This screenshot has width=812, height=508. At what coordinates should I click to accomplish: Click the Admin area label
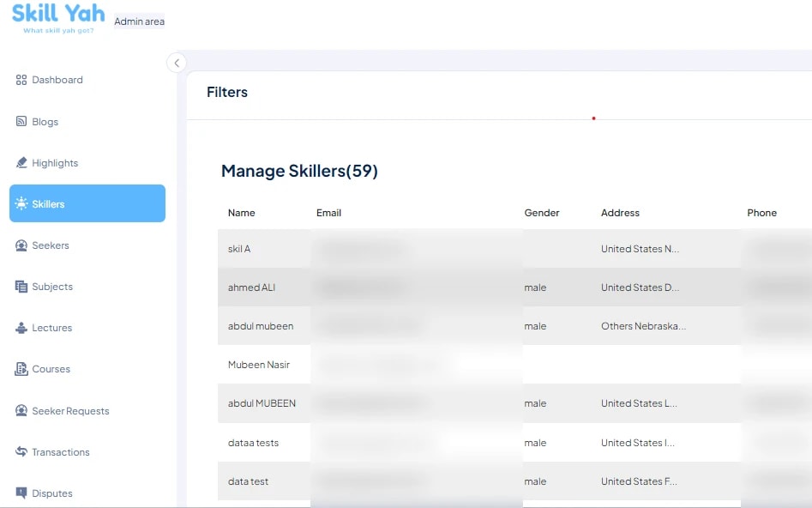139,21
